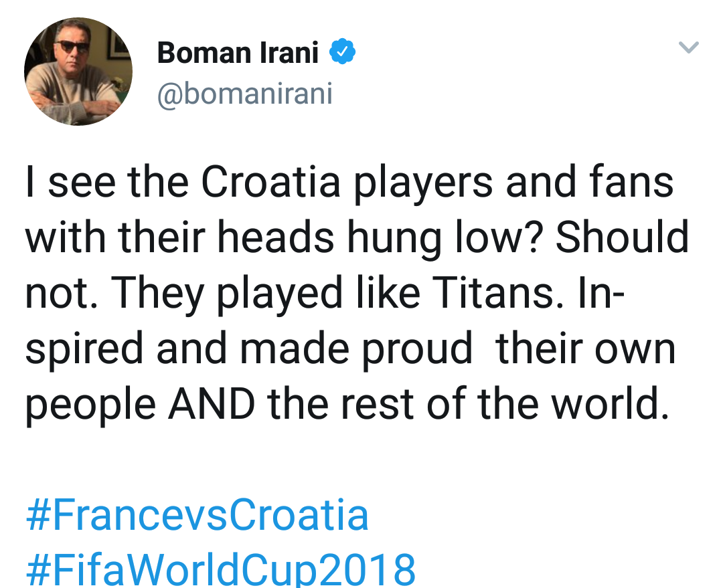Open Boman Irani's profile picture
The width and height of the screenshot is (723, 588).
78,72
